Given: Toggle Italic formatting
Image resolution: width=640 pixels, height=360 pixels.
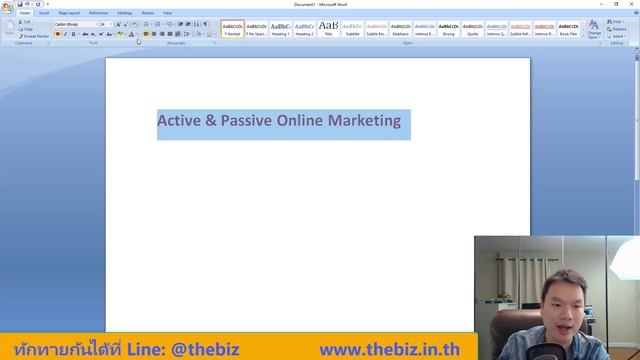Looking at the screenshot, I should 65,34.
